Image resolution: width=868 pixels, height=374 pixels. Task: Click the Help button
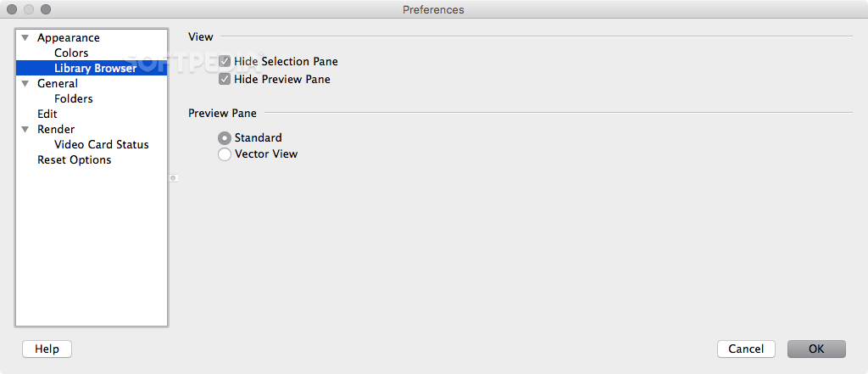click(47, 349)
